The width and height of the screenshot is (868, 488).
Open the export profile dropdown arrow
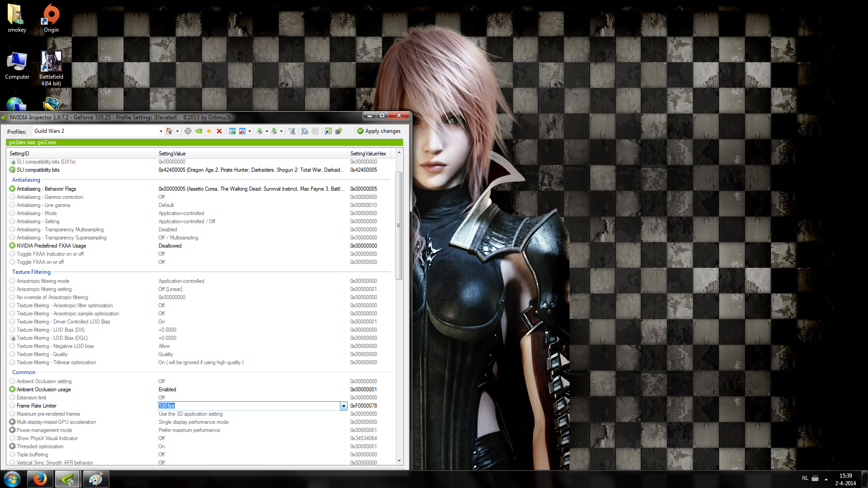267,131
